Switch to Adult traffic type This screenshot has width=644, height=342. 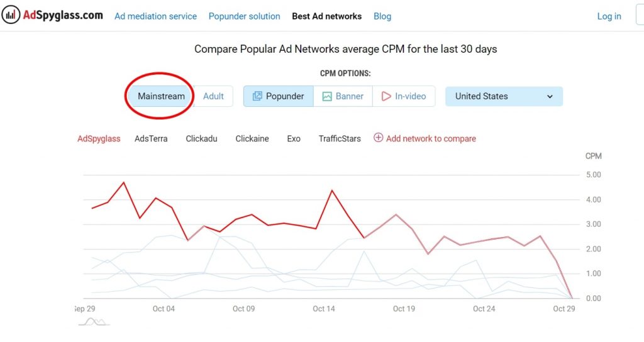tap(213, 96)
